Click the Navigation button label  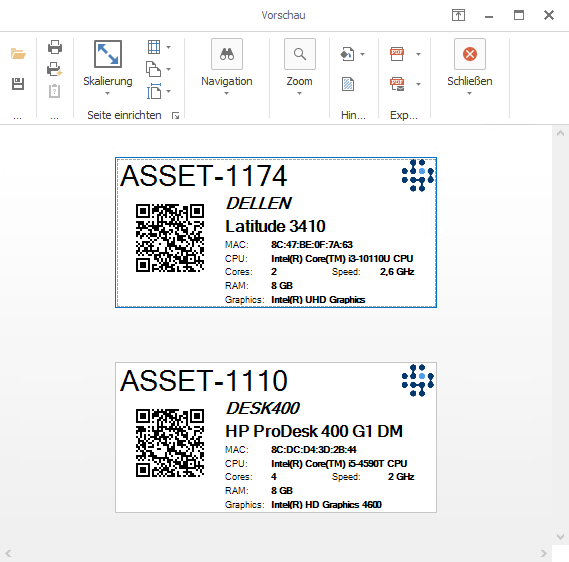coord(227,81)
